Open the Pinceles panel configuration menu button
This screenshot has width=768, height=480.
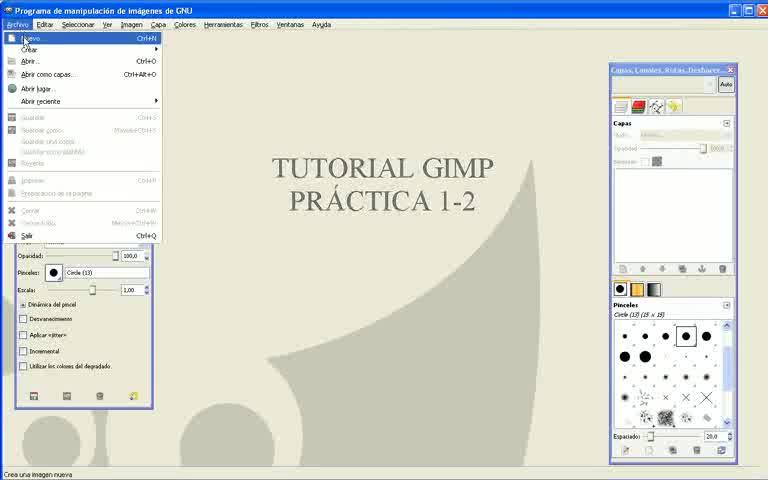726,305
